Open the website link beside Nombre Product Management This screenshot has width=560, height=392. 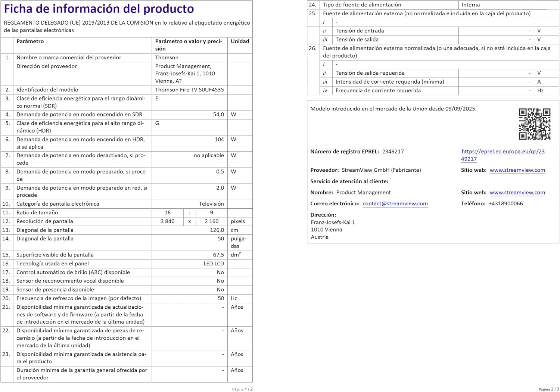coord(517,193)
